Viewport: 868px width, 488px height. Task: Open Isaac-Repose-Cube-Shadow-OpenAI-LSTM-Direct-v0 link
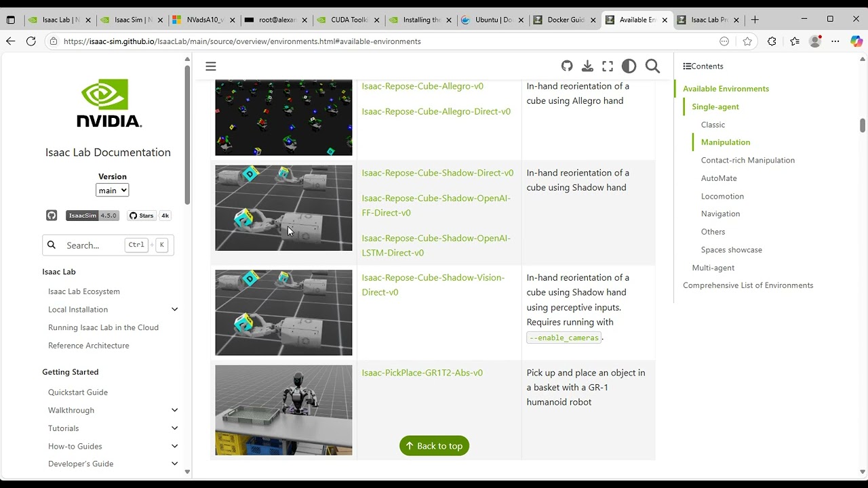436,245
